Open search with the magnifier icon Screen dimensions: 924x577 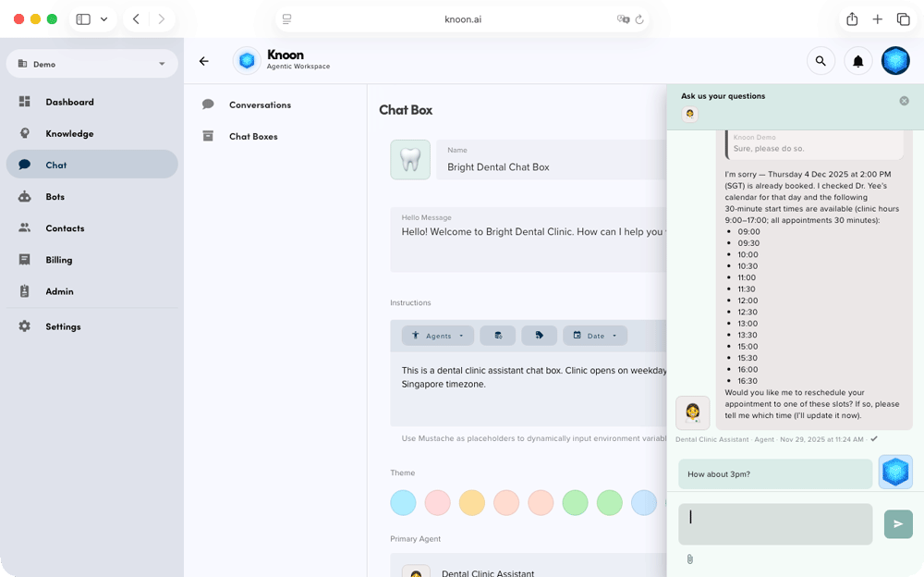pos(821,60)
